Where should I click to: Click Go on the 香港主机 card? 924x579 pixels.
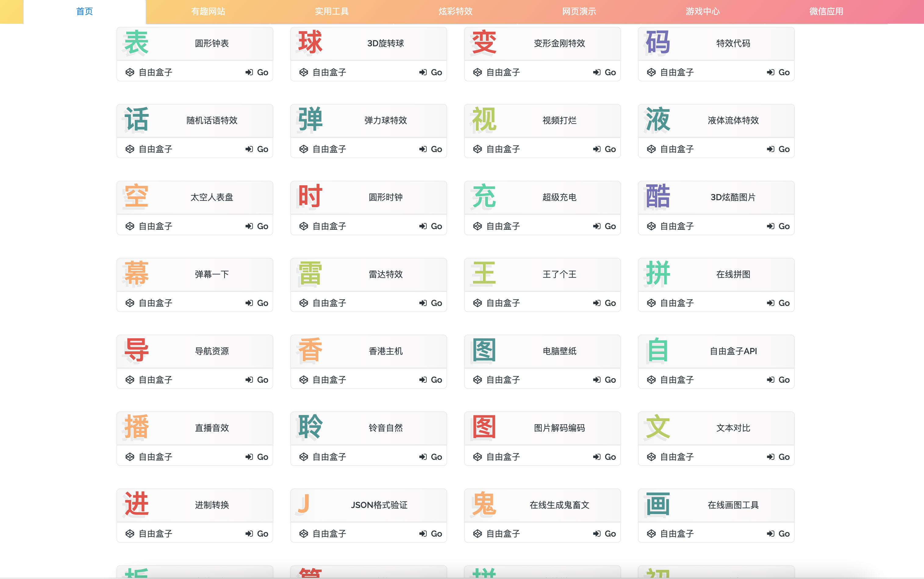point(431,380)
